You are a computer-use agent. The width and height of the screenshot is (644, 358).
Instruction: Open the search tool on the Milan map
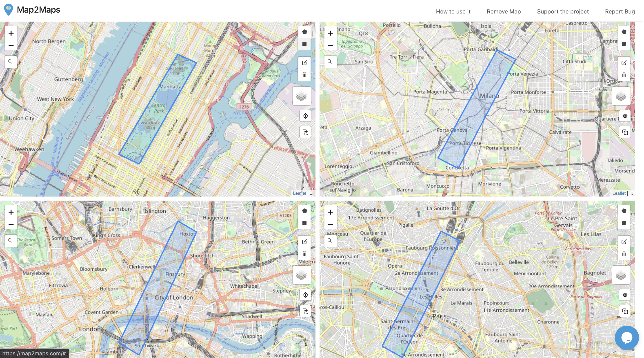(330, 62)
